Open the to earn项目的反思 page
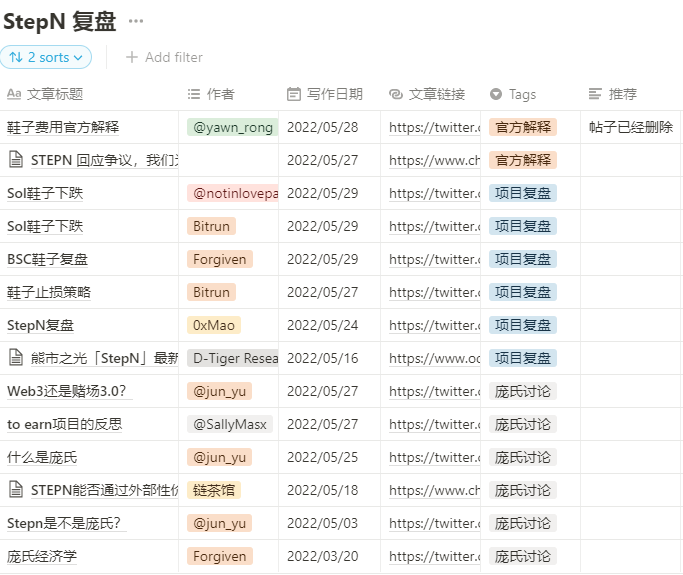 tap(64, 424)
